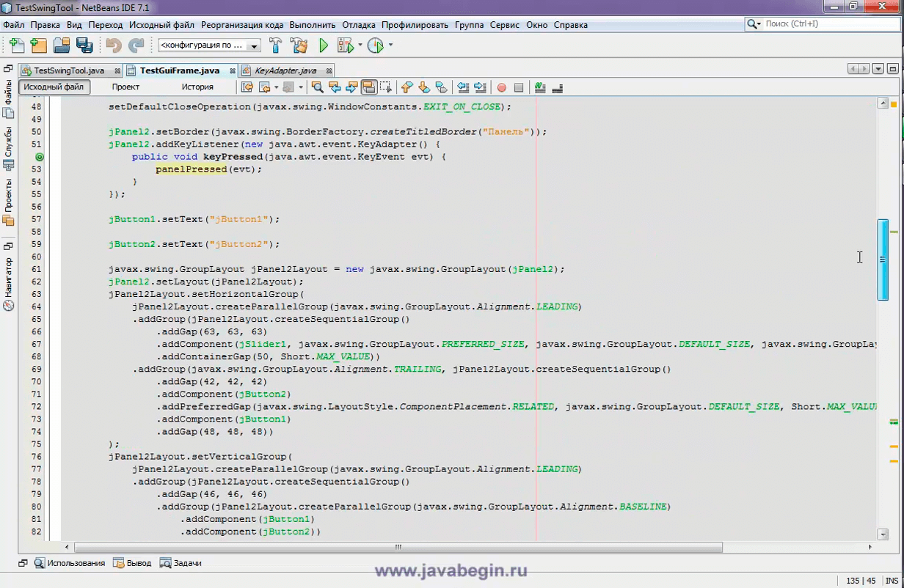This screenshot has height=588, width=904.
Task: Click the Clean and Build icon
Action: pos(299,45)
